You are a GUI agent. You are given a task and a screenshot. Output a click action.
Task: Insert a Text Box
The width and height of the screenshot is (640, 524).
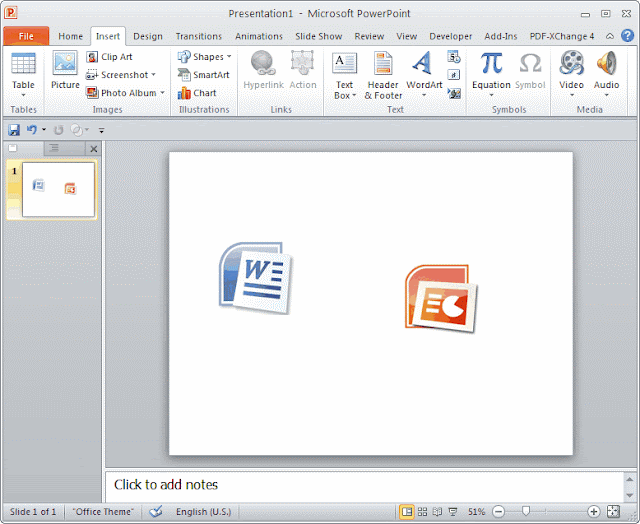(344, 76)
